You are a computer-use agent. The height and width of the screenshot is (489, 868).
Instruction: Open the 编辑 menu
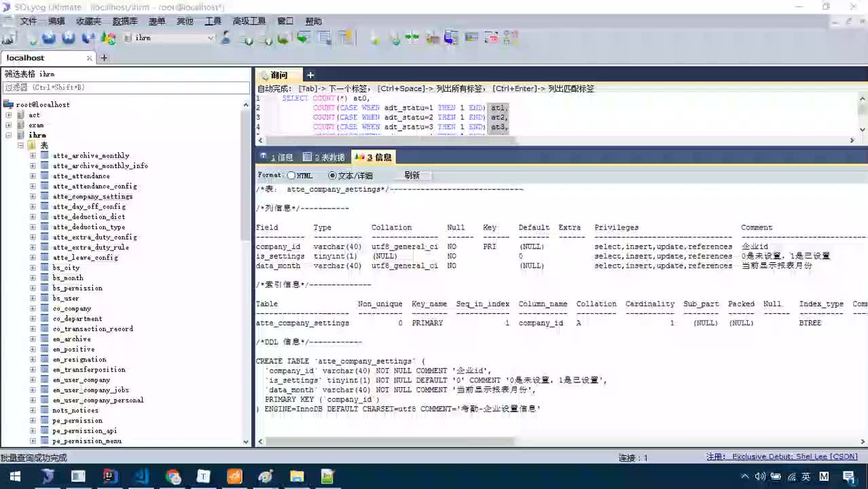click(x=56, y=21)
